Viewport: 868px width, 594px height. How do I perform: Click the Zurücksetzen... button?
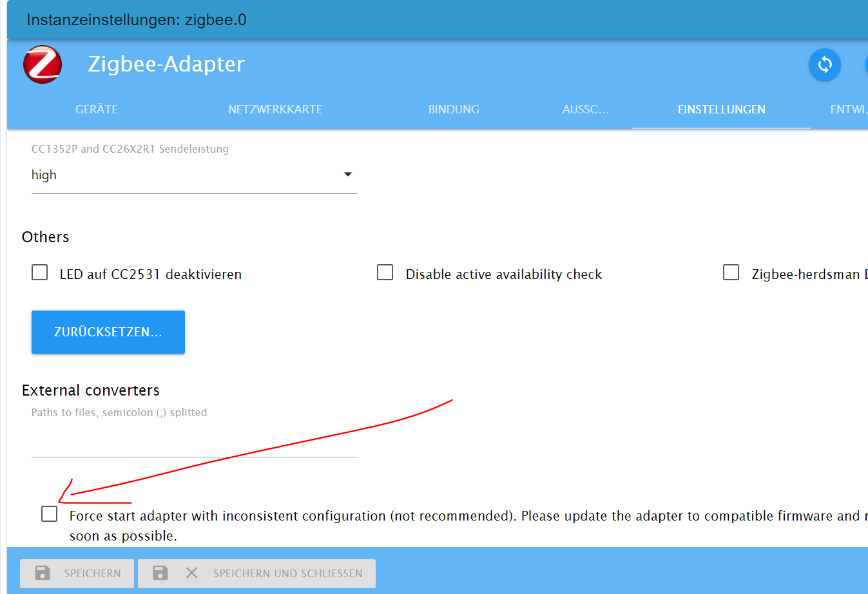[x=108, y=332]
